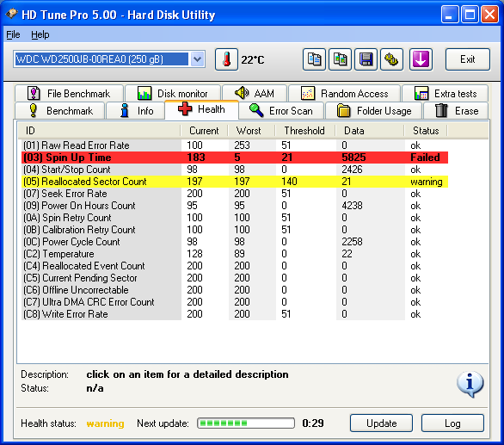
Task: Sort by the Status column header
Action: coord(426,131)
